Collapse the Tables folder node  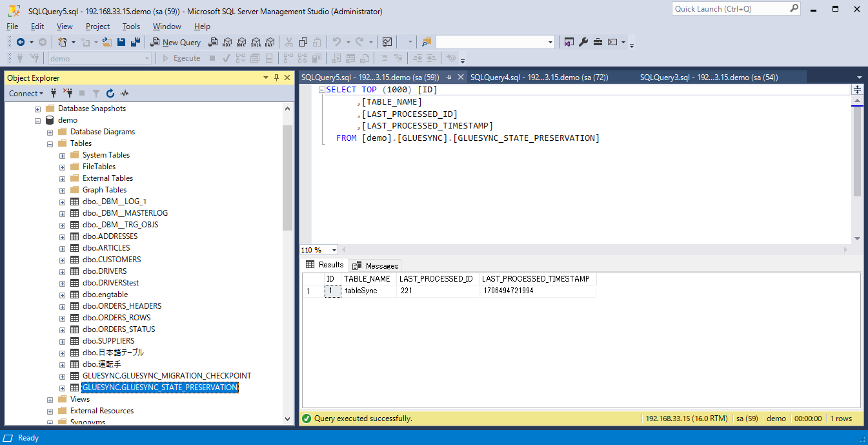50,143
